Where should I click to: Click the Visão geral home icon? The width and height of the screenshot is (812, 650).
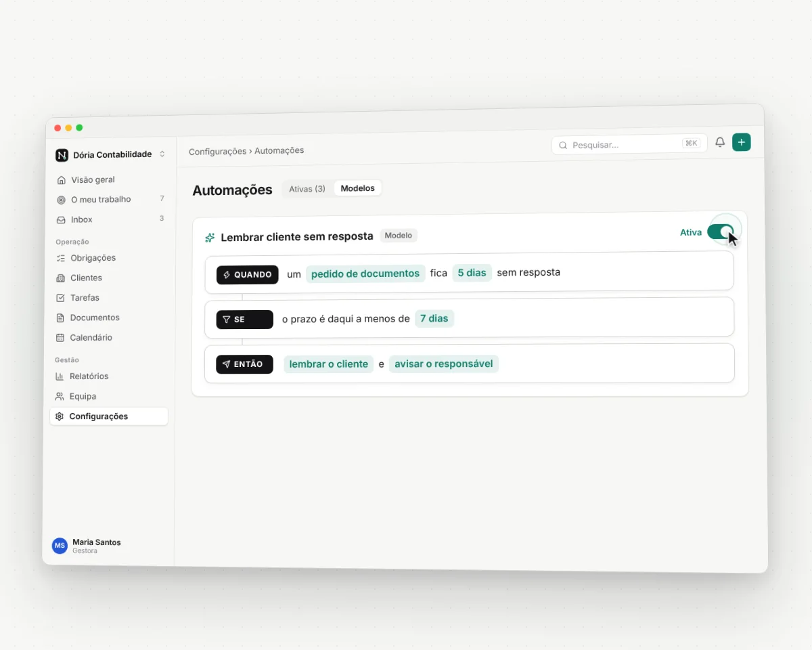pos(62,180)
